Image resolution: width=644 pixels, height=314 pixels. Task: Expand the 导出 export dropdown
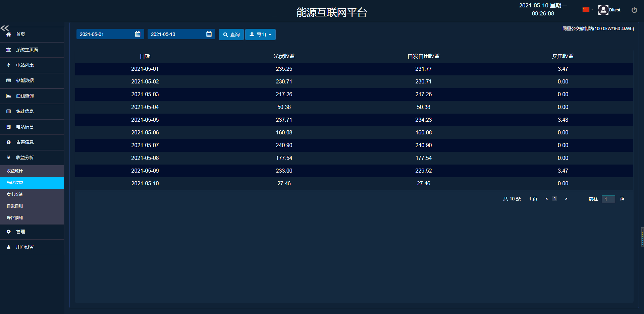tap(260, 35)
